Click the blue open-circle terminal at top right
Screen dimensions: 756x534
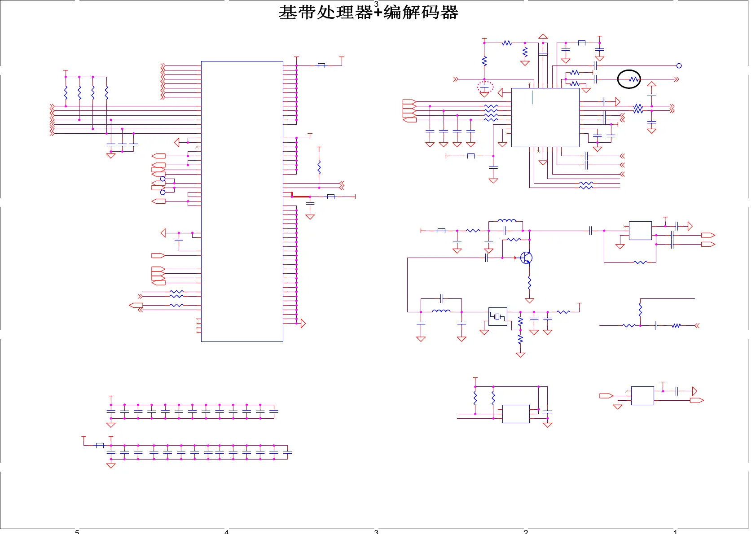coord(679,66)
